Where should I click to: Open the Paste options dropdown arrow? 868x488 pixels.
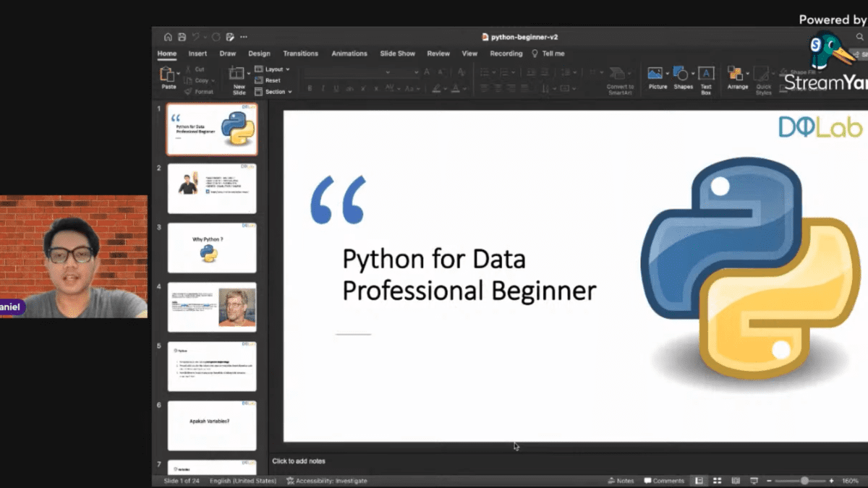coord(179,74)
